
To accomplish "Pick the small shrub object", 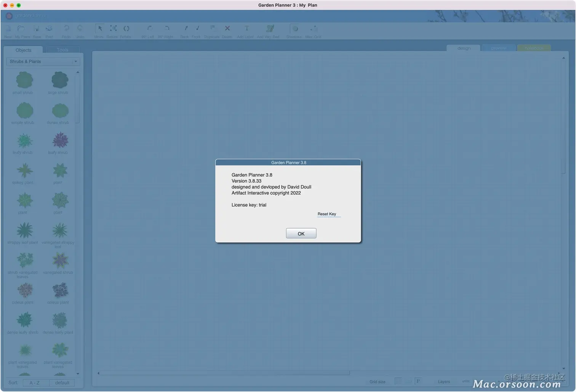I will [24, 80].
